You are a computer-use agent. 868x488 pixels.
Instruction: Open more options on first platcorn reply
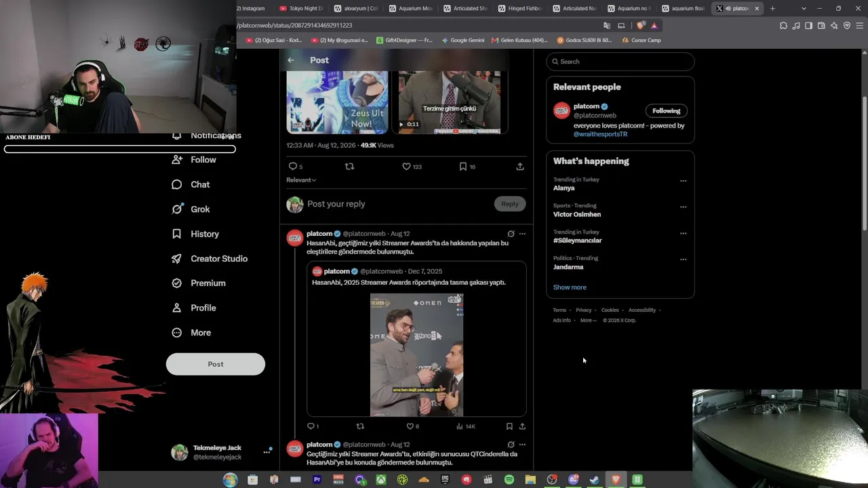coord(522,234)
